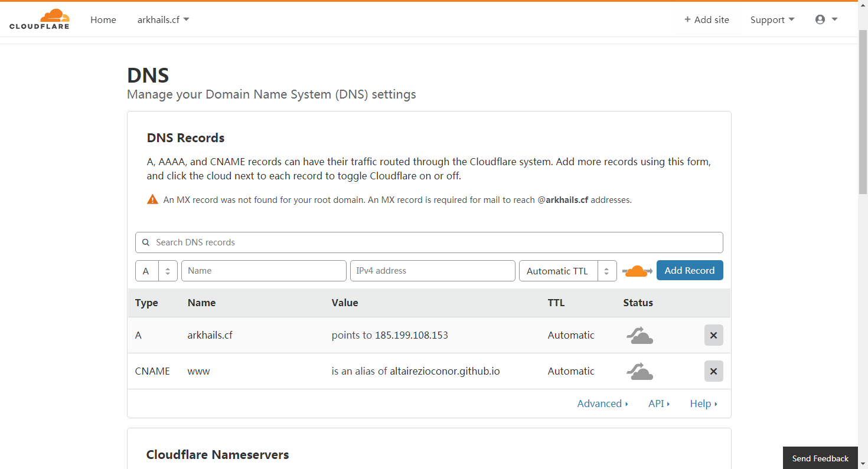Click the Cloudflare logo icon
The height and width of the screenshot is (469, 868).
40,19
